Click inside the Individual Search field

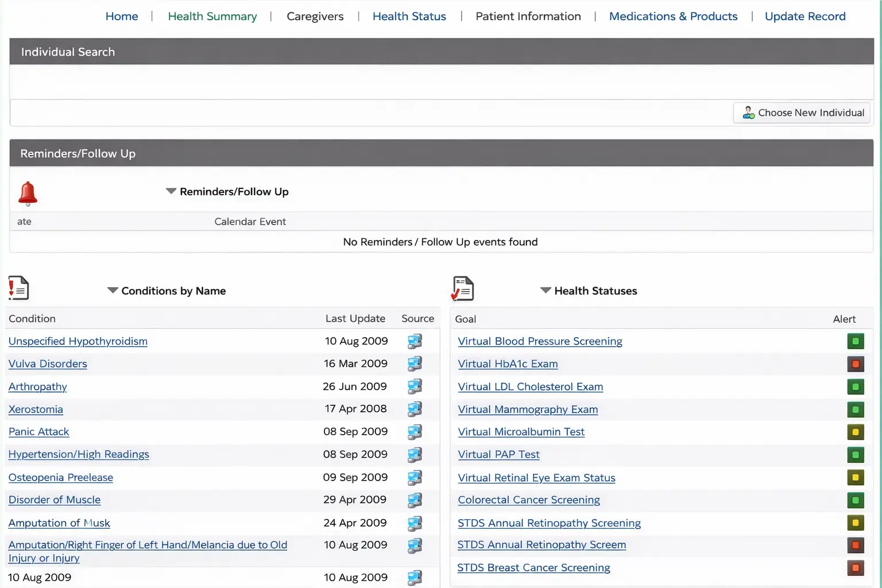441,82
